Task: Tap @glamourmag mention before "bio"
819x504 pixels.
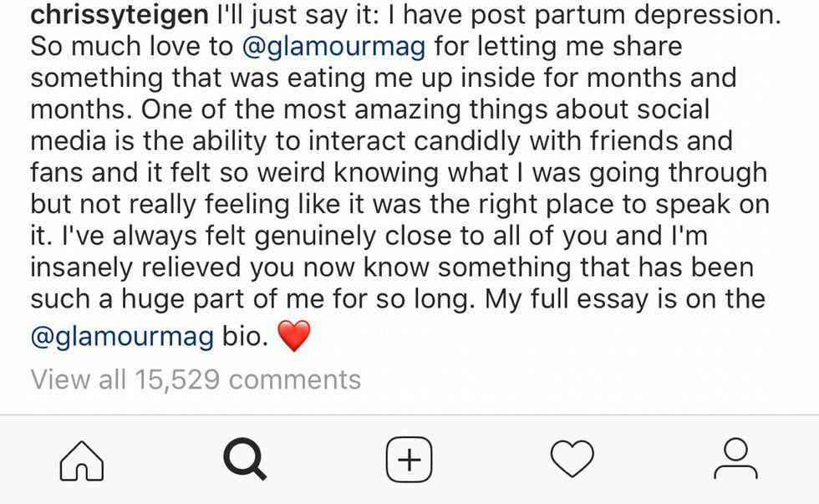Action: click(113, 338)
